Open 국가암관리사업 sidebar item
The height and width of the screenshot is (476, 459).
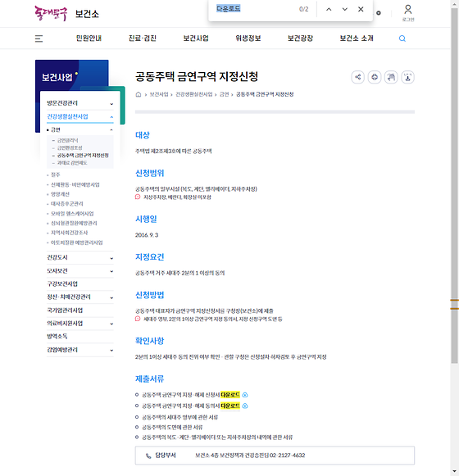[65, 311]
